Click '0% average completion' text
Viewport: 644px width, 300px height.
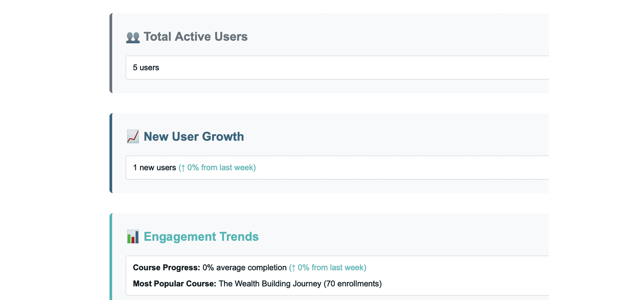pos(244,268)
